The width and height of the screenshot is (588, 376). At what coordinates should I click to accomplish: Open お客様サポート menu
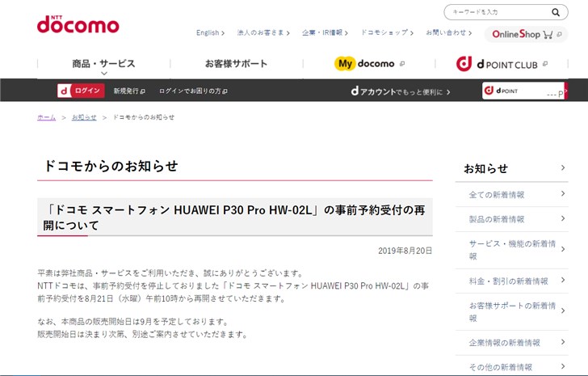tap(236, 64)
